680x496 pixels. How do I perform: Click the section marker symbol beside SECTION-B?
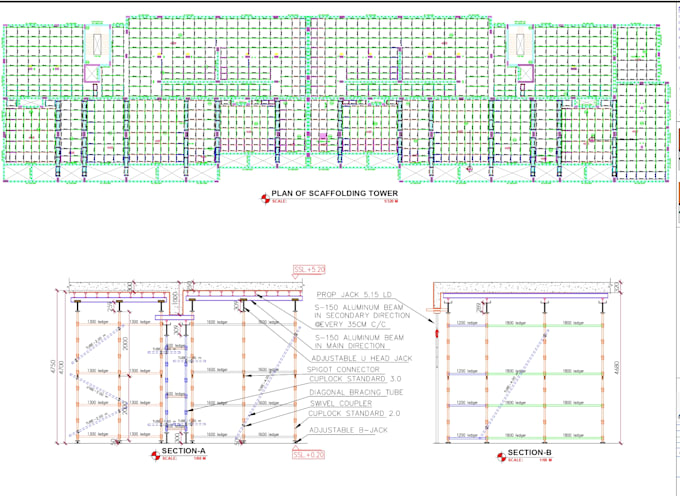[x=501, y=457]
